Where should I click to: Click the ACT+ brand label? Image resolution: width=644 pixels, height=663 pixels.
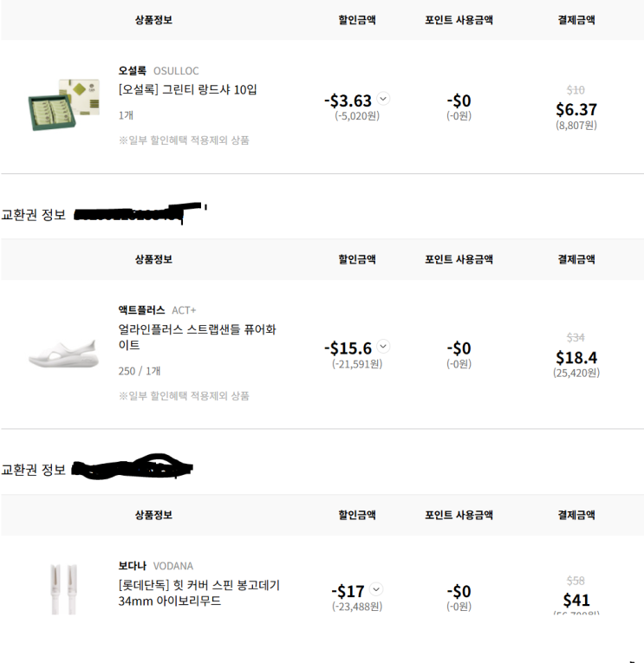184,310
